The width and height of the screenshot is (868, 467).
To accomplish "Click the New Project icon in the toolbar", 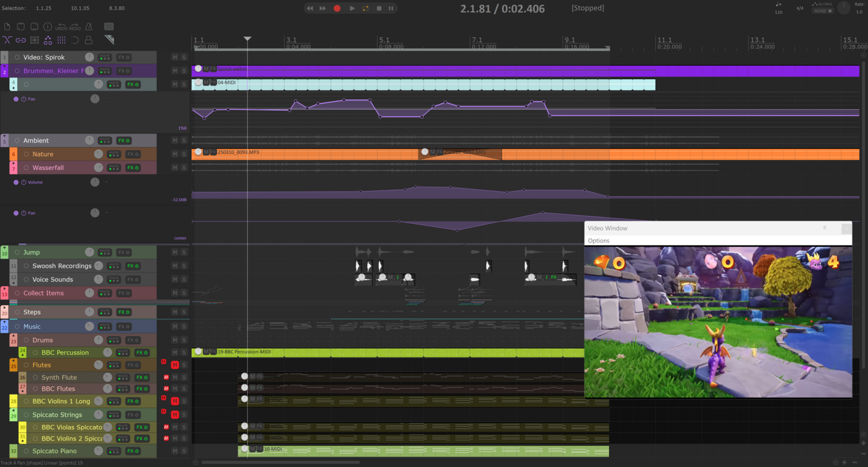I will pyautogui.click(x=7, y=27).
